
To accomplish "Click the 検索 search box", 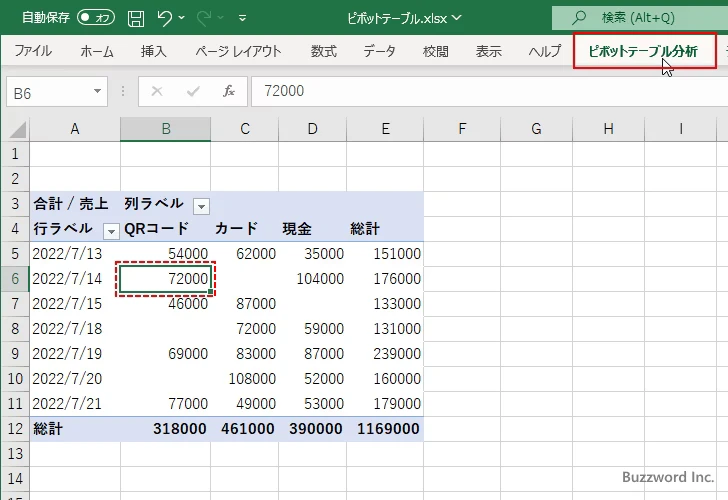I will point(640,18).
